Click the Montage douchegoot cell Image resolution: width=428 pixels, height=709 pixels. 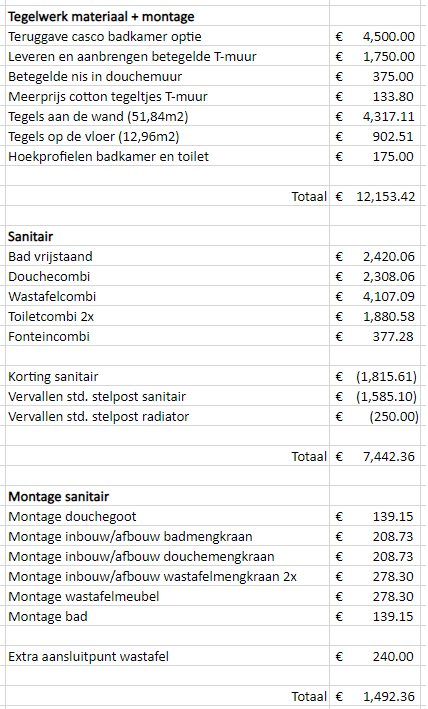[x=167, y=516]
